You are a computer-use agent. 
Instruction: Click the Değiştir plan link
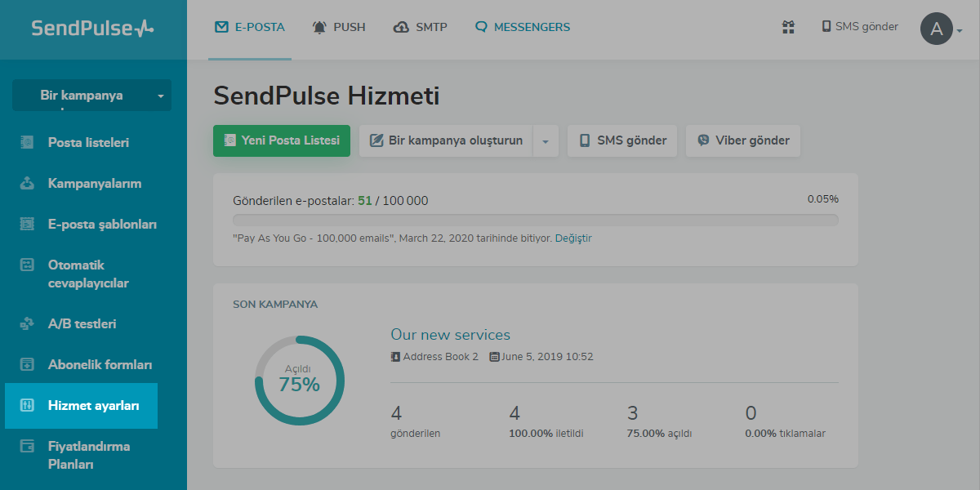point(573,238)
